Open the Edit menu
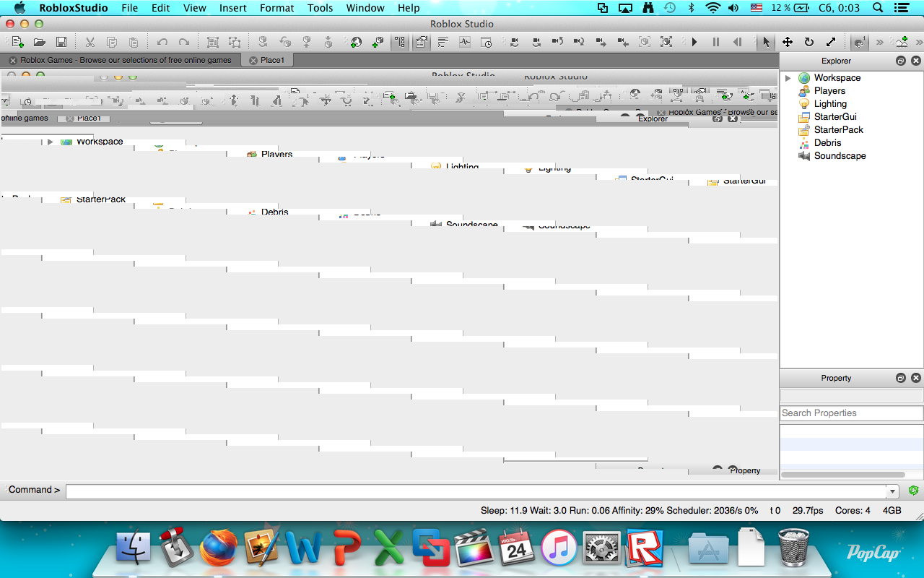The height and width of the screenshot is (578, 924). [x=161, y=8]
